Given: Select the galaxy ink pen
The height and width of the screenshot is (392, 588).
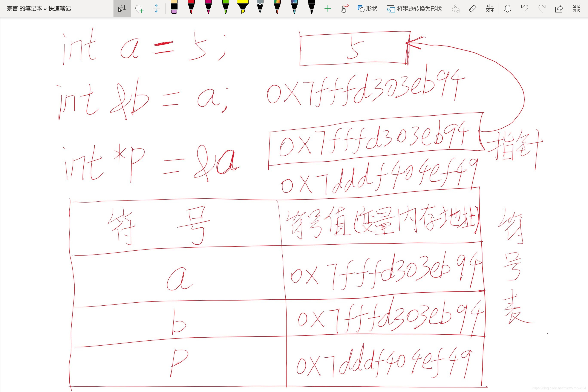Looking at the screenshot, I should click(294, 7).
